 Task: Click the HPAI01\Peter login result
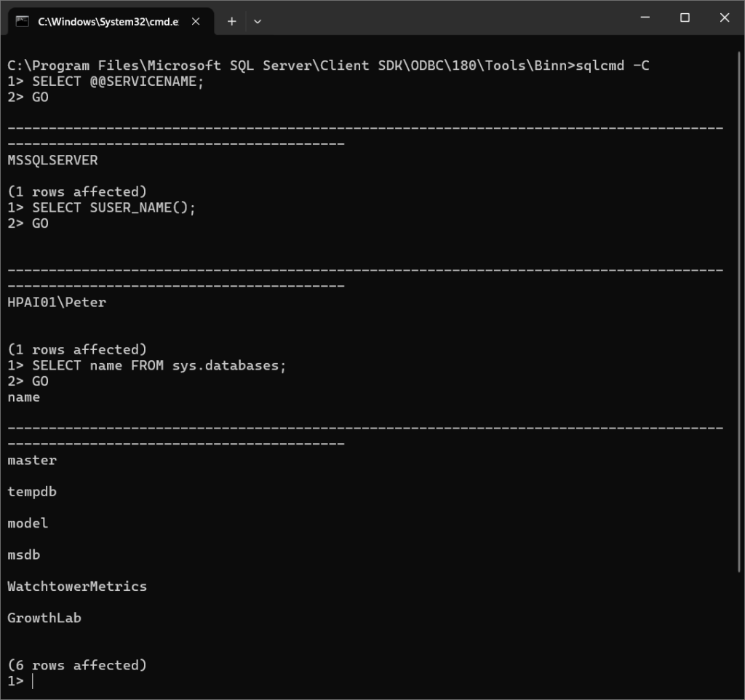coord(55,301)
